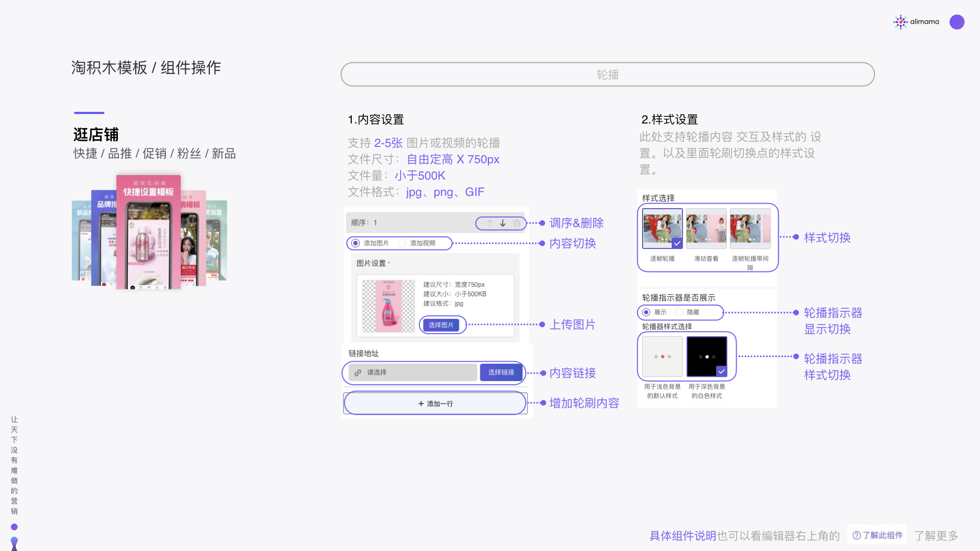Click the 轮播 title pill box
The height and width of the screenshot is (551, 980).
pyautogui.click(x=607, y=74)
